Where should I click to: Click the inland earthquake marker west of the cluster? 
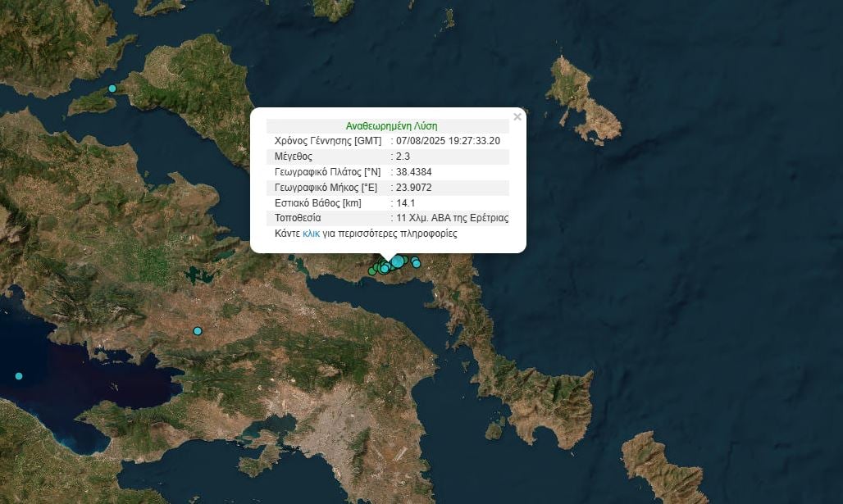pyautogui.click(x=197, y=331)
